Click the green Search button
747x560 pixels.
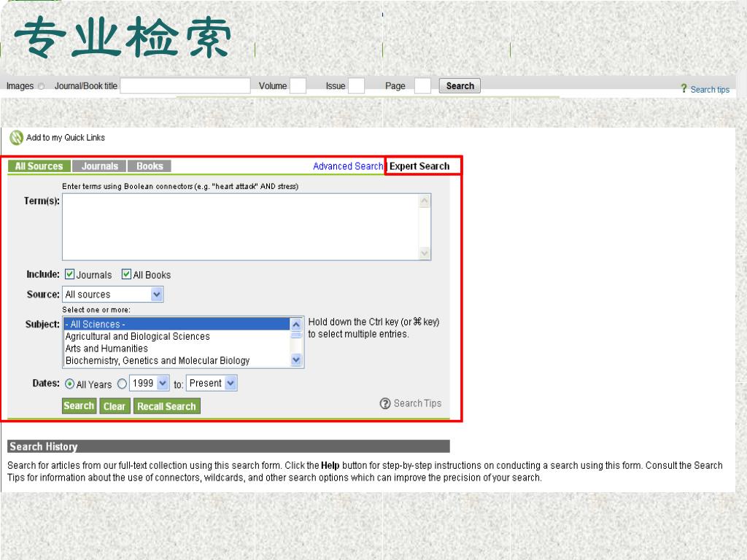click(79, 406)
